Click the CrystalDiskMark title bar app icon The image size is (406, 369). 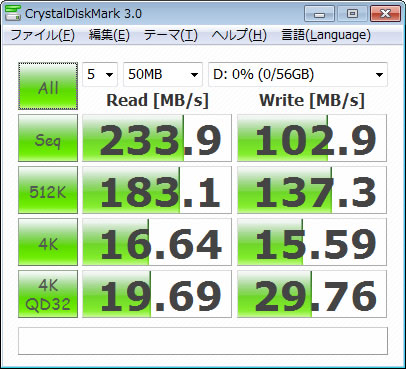pos(12,13)
